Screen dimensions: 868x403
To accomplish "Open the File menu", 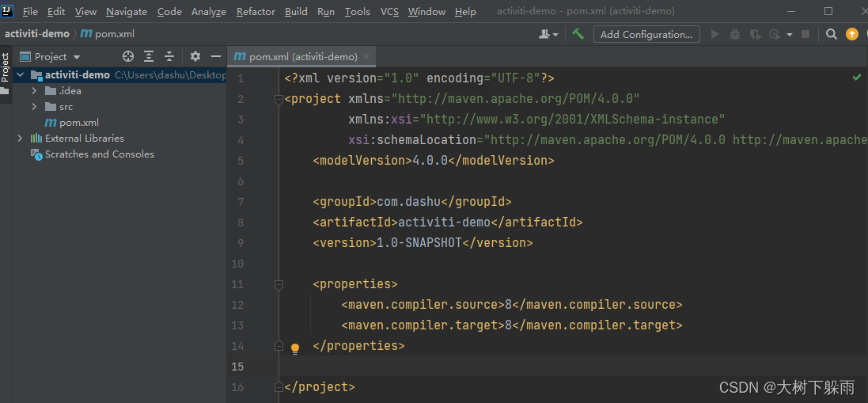I will [30, 12].
